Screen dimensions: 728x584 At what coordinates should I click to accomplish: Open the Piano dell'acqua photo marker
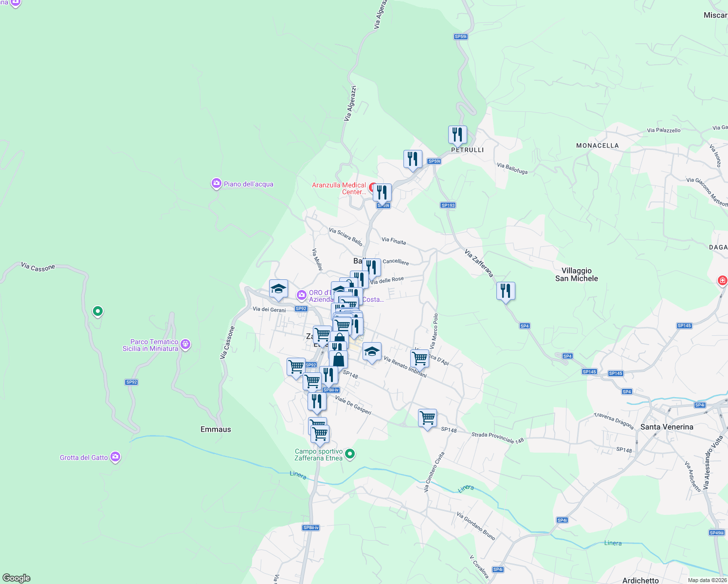coord(217,183)
